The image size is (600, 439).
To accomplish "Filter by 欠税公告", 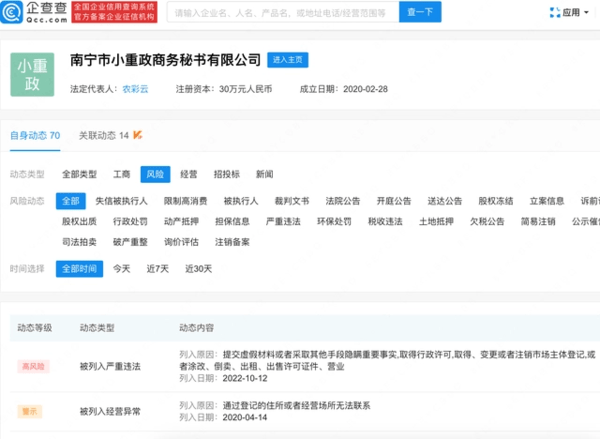I will (x=487, y=222).
